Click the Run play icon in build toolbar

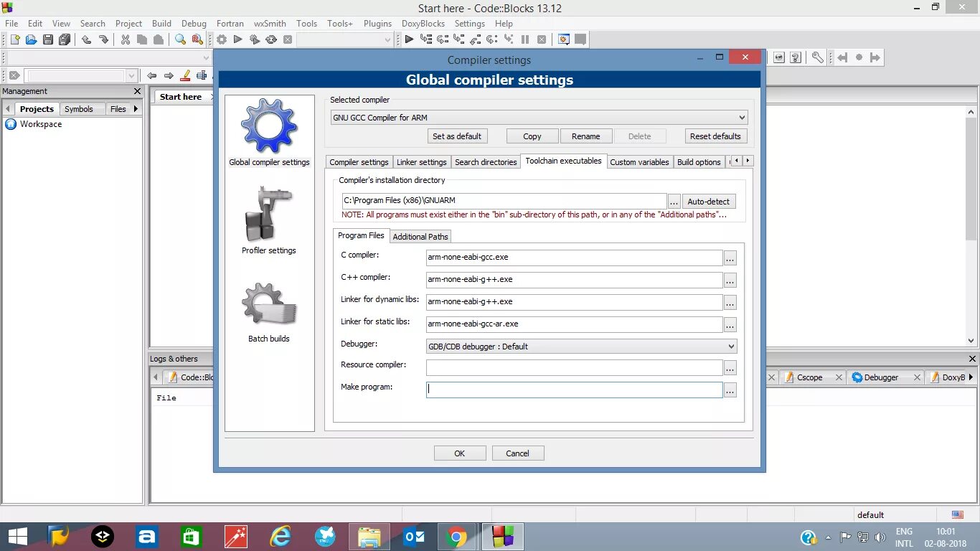click(x=238, y=40)
